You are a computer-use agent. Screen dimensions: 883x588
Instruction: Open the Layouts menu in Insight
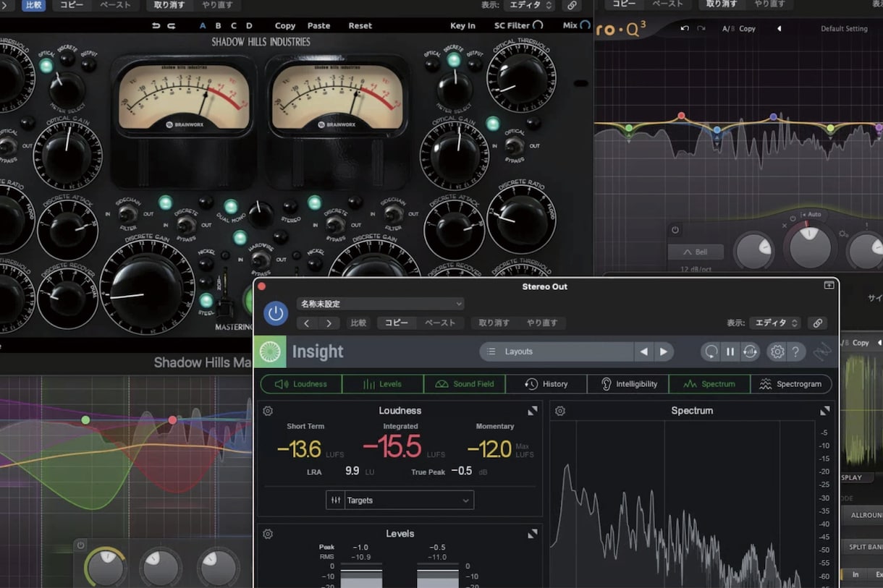point(557,351)
